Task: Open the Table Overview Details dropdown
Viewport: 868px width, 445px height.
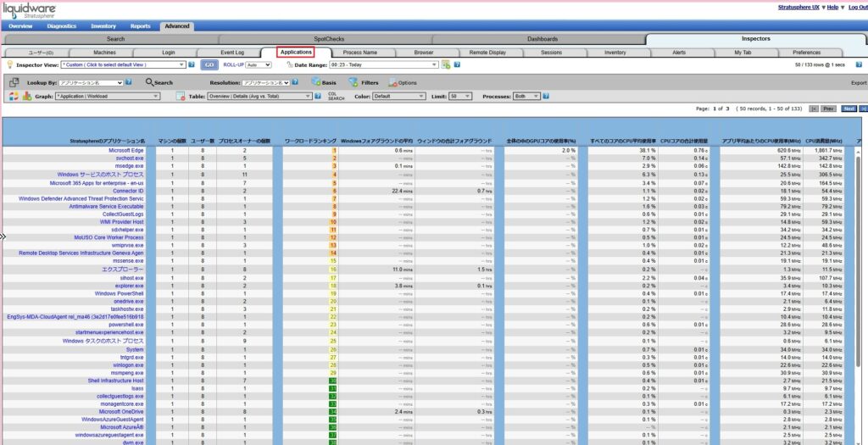Action: coord(260,97)
